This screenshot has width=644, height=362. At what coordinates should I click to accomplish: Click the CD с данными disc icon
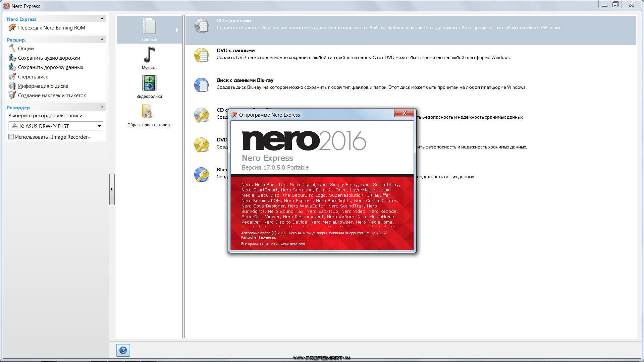[x=202, y=25]
